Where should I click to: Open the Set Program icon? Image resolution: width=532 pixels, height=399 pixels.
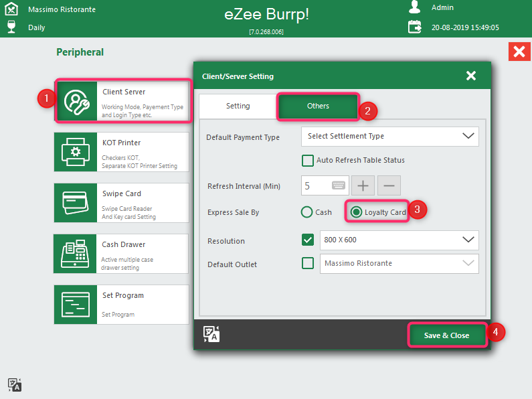coord(76,305)
